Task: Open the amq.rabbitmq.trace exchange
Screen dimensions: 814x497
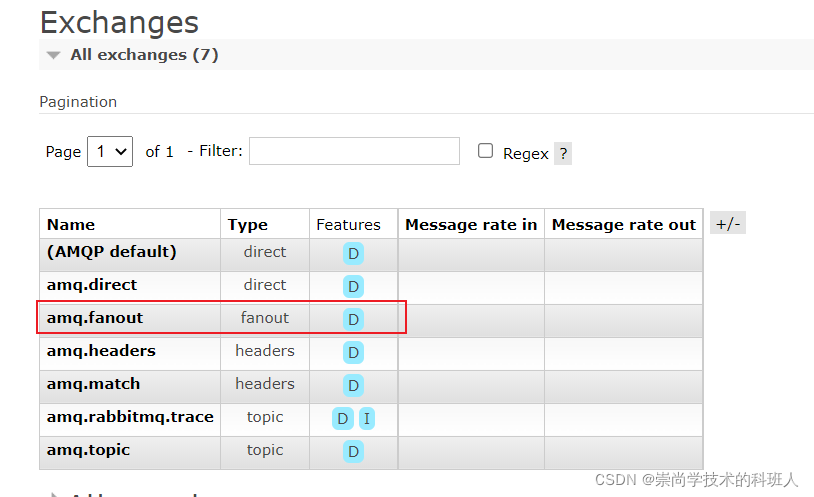Action: pyautogui.click(x=130, y=417)
